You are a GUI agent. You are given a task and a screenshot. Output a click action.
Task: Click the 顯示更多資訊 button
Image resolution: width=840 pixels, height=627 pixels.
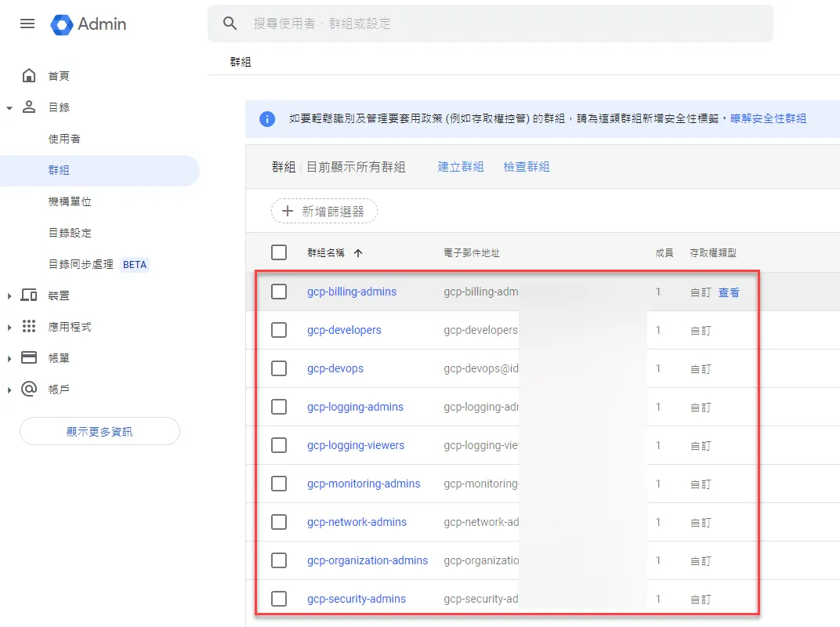click(100, 431)
